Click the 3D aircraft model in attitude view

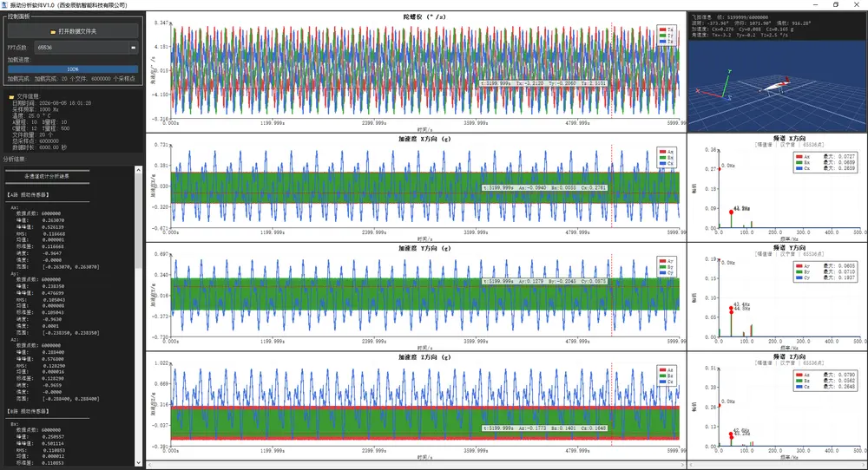(773, 86)
